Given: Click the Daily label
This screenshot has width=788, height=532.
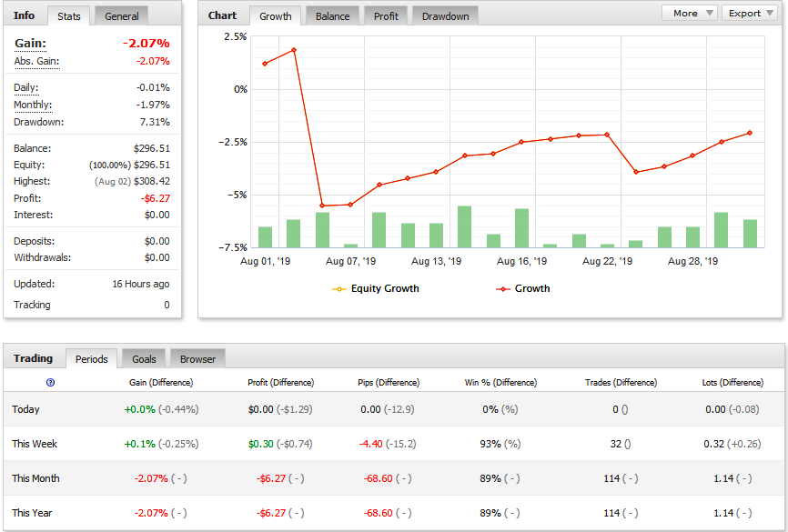Looking at the screenshot, I should [25, 87].
